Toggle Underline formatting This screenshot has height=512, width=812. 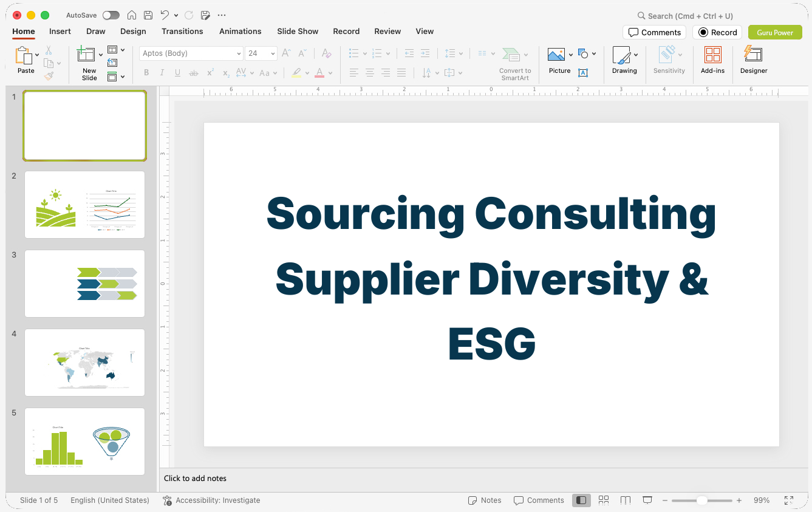tap(177, 73)
